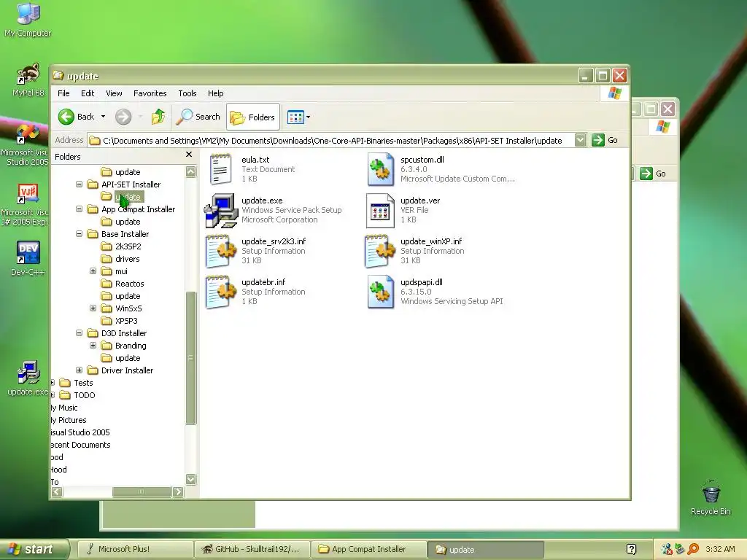This screenshot has width=747, height=560.
Task: Click the folder tree horizontal scroll-left arrow
Action: click(x=57, y=491)
